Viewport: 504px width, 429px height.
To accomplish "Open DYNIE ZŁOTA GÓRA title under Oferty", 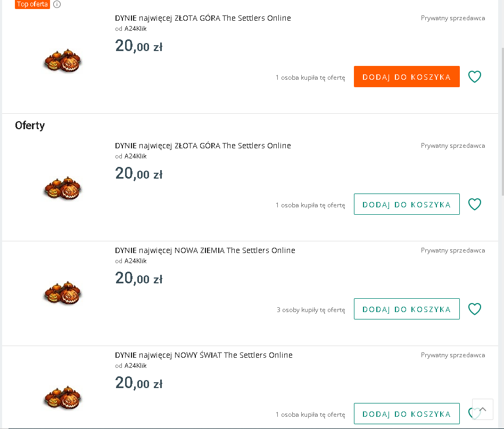I will click(203, 146).
